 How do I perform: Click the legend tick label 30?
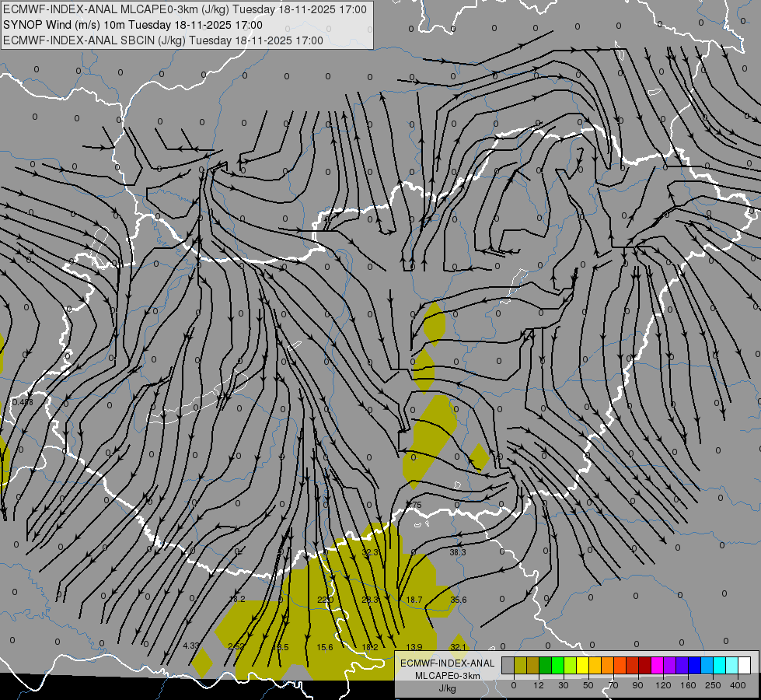(x=564, y=685)
